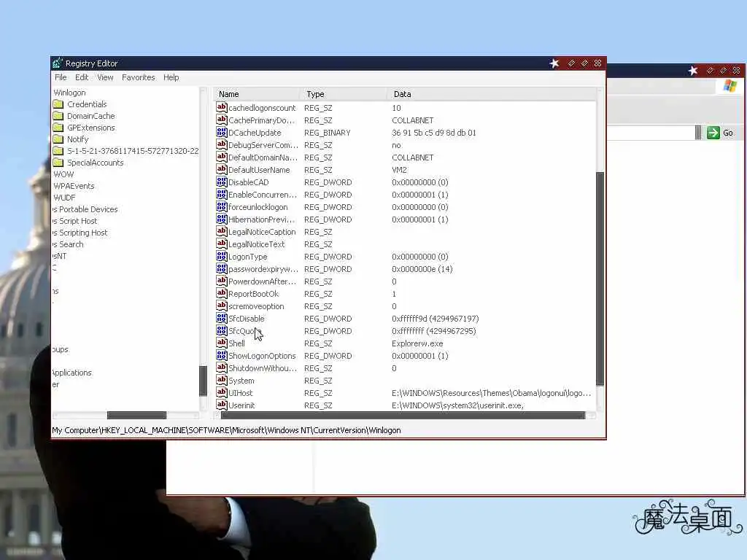This screenshot has width=747, height=560.
Task: Click the passwordexpirywarning DWORD icon
Action: point(222,268)
